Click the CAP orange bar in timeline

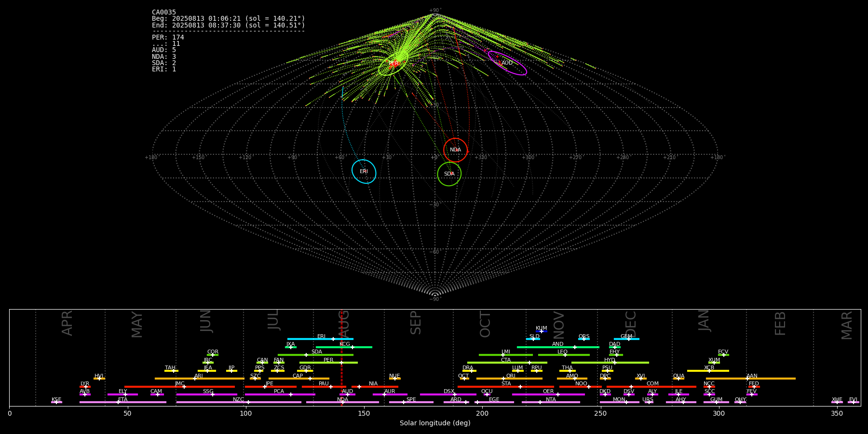299,379
